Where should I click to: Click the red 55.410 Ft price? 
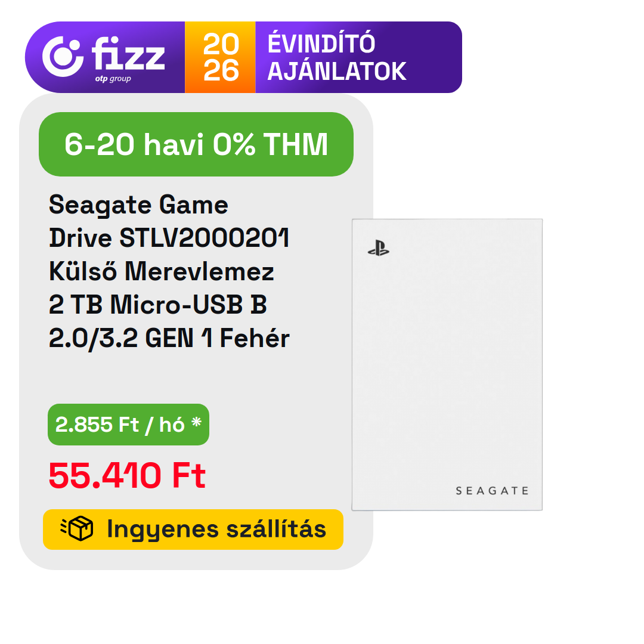(x=127, y=476)
